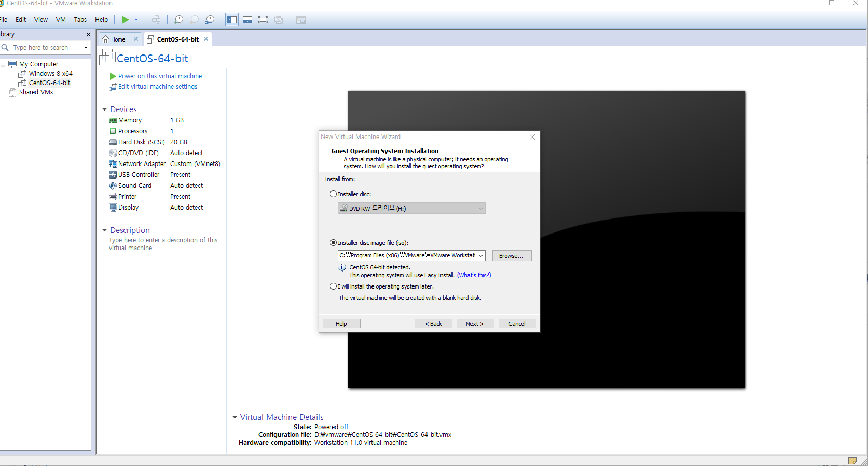Close the CentOS-64-bit tab
The image size is (868, 466).
(x=206, y=39)
